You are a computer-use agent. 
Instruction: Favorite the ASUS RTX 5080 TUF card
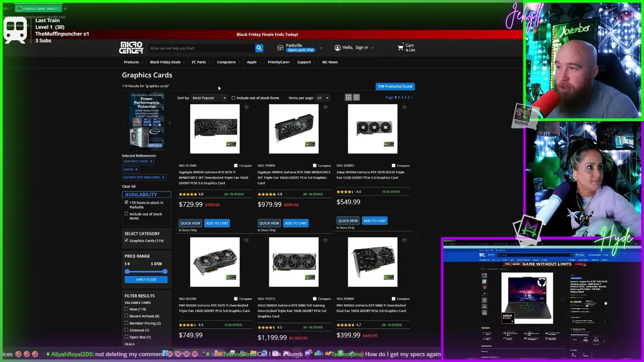(326, 240)
